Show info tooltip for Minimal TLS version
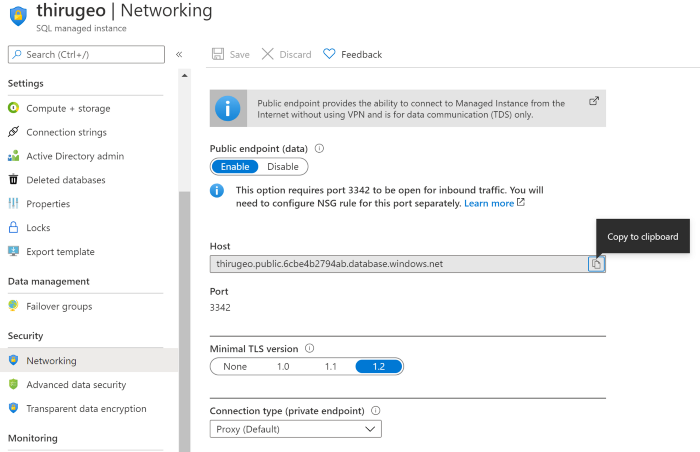Image resolution: width=700 pixels, height=452 pixels. pyautogui.click(x=309, y=348)
